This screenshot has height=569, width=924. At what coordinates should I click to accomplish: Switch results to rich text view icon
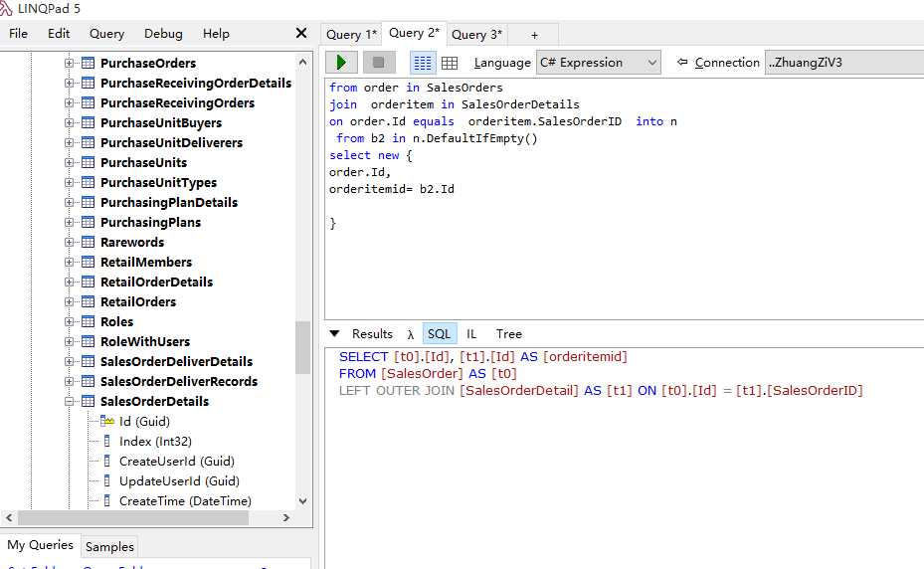[x=423, y=63]
